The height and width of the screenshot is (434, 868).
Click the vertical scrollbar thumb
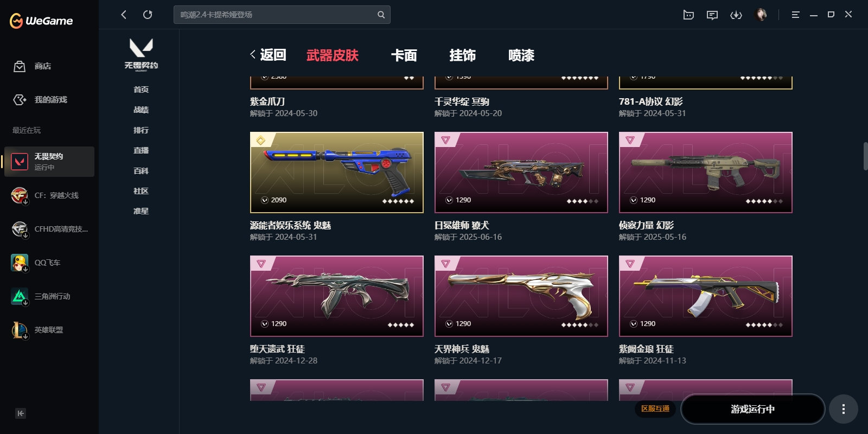pos(865,156)
